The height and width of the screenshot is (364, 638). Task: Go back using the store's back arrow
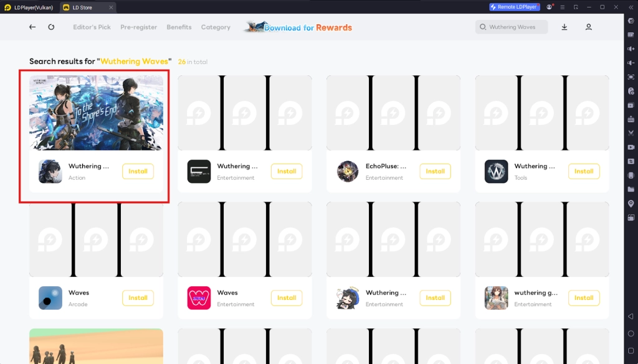point(32,27)
